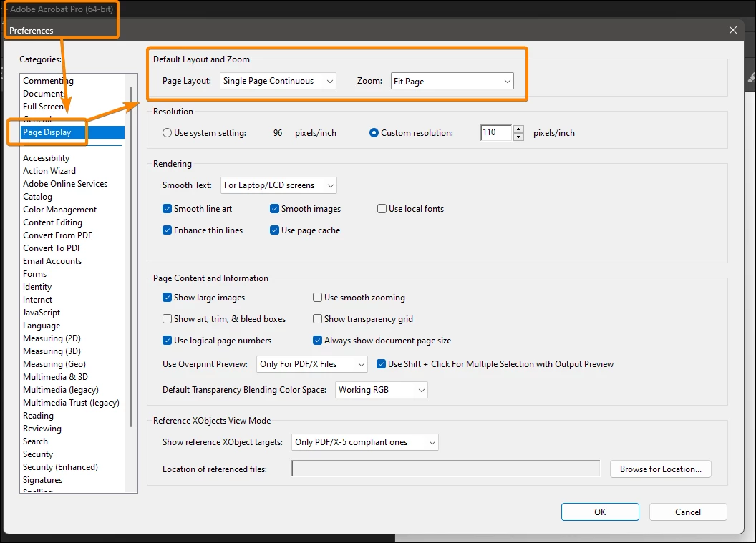Screen dimensions: 756x543
Task: Click the custom resolution value field
Action: (x=496, y=132)
